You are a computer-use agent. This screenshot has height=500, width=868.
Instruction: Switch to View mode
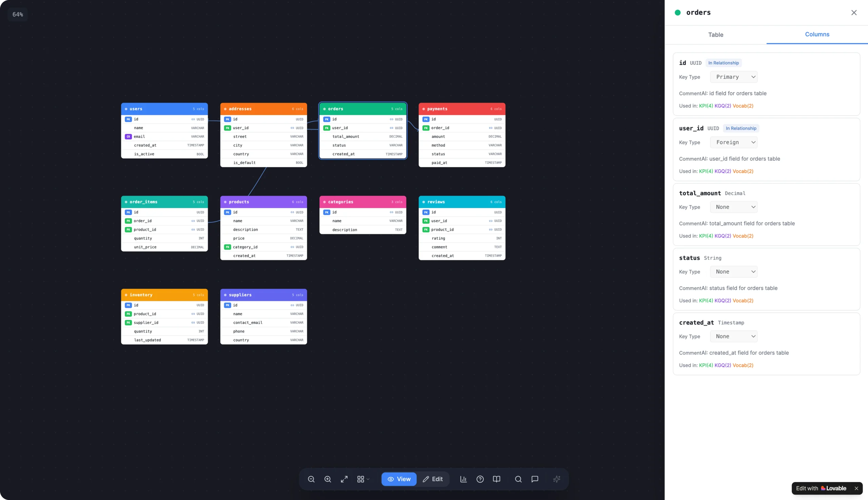coord(399,479)
